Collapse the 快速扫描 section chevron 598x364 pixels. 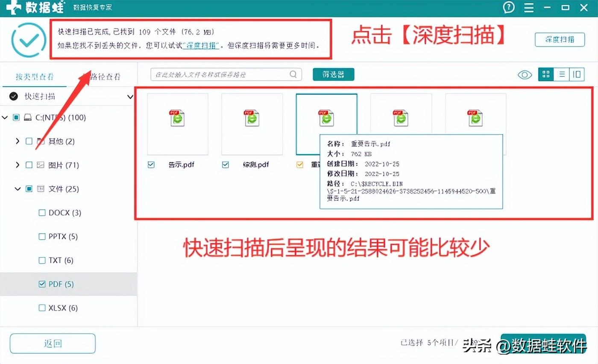(130, 97)
